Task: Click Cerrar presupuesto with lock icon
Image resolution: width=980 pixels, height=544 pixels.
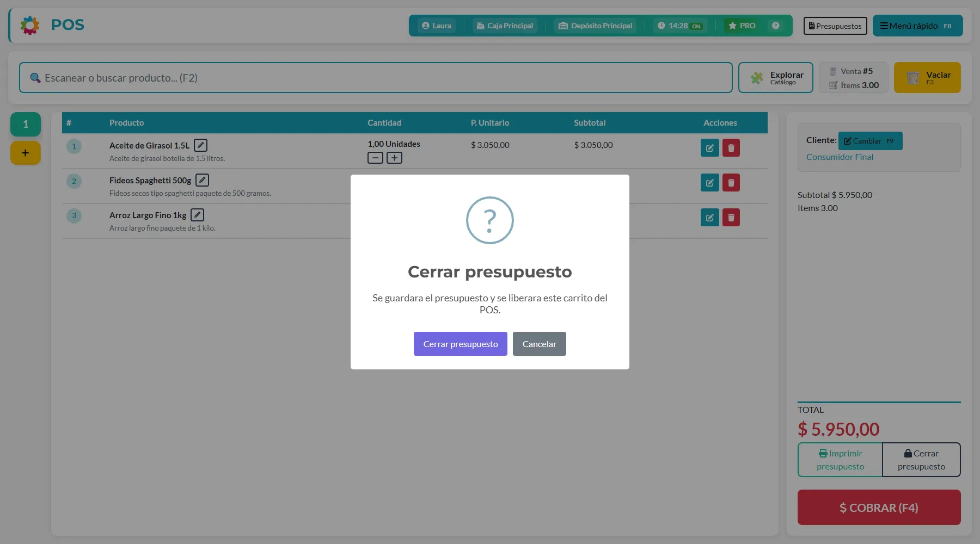Action: pos(921,460)
